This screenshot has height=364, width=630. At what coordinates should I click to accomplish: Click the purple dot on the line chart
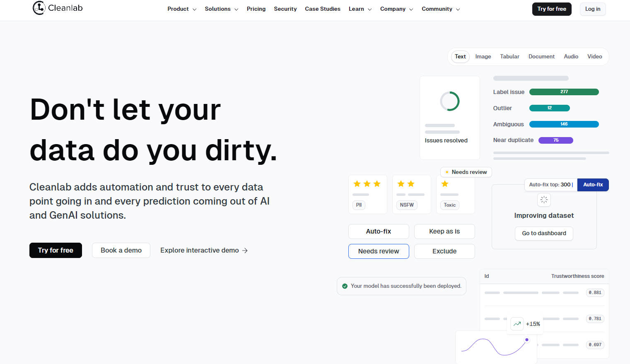[527, 340]
